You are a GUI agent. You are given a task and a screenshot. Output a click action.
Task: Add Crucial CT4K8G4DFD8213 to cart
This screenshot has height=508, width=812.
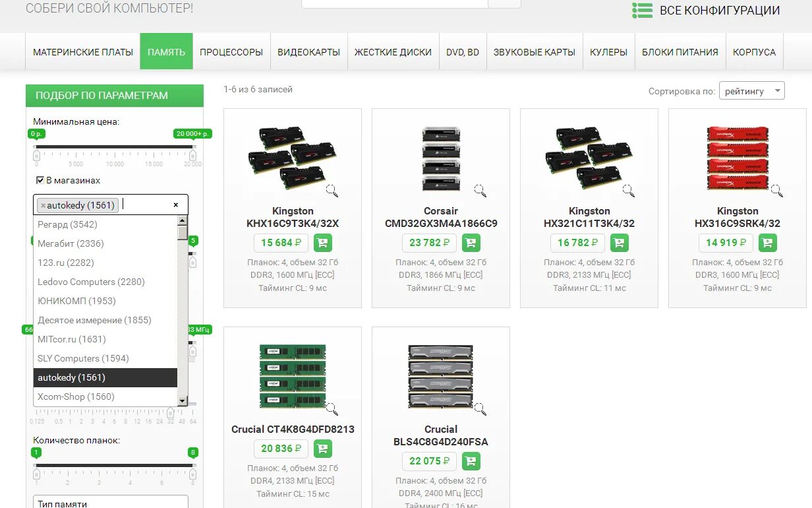(323, 449)
